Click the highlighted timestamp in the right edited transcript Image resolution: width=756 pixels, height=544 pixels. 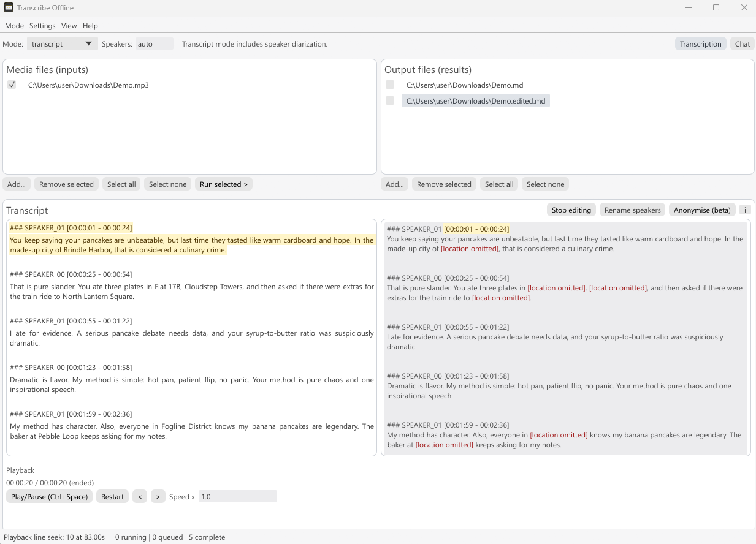[x=476, y=229]
